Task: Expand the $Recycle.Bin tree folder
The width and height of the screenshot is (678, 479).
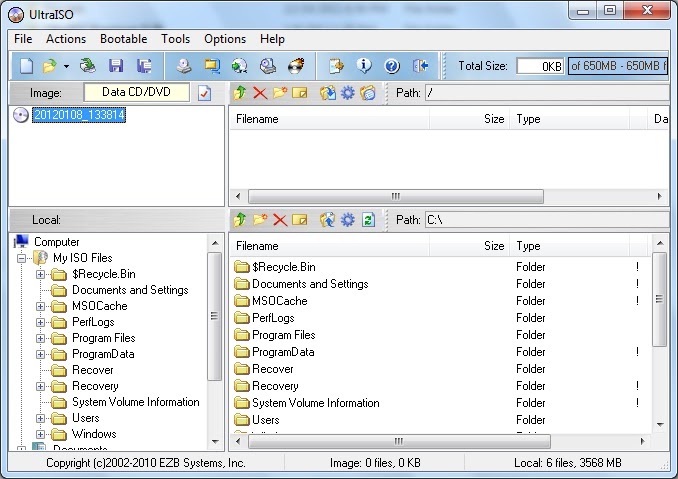Action: point(40,274)
